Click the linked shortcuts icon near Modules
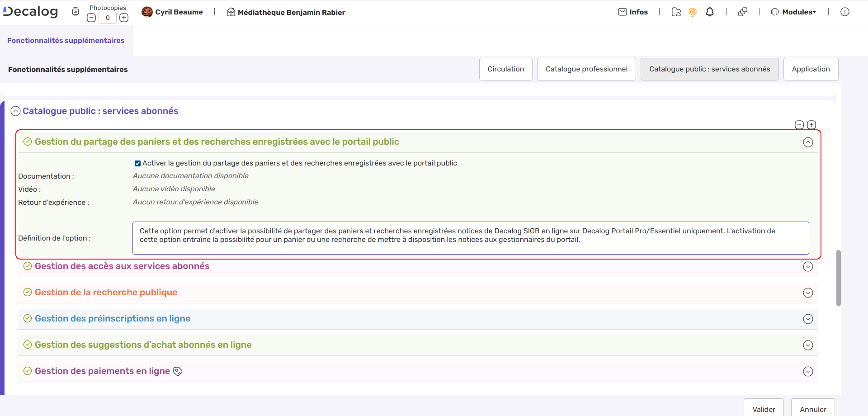The image size is (868, 416). click(x=743, y=12)
